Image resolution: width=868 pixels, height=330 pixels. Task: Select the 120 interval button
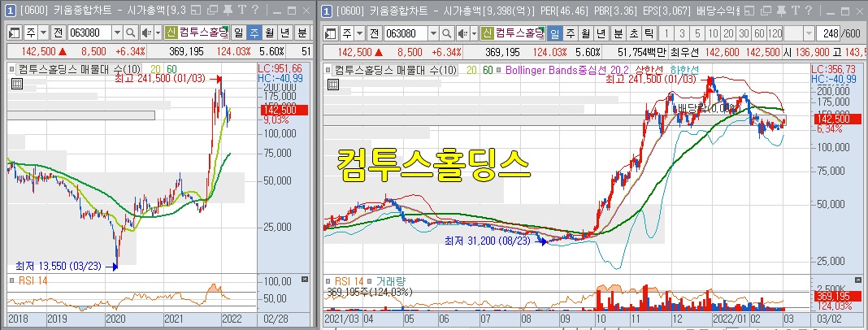coord(775,33)
